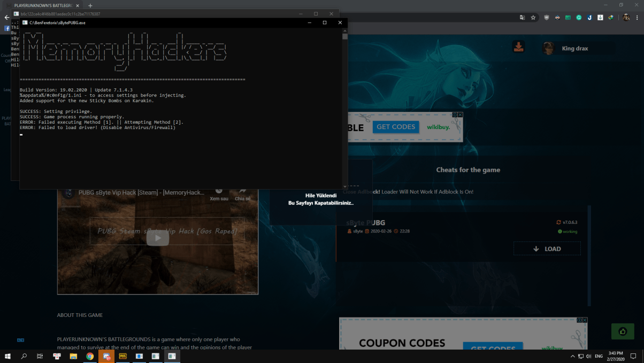Play the PUBG sByte Vip Hack video

pos(158,238)
